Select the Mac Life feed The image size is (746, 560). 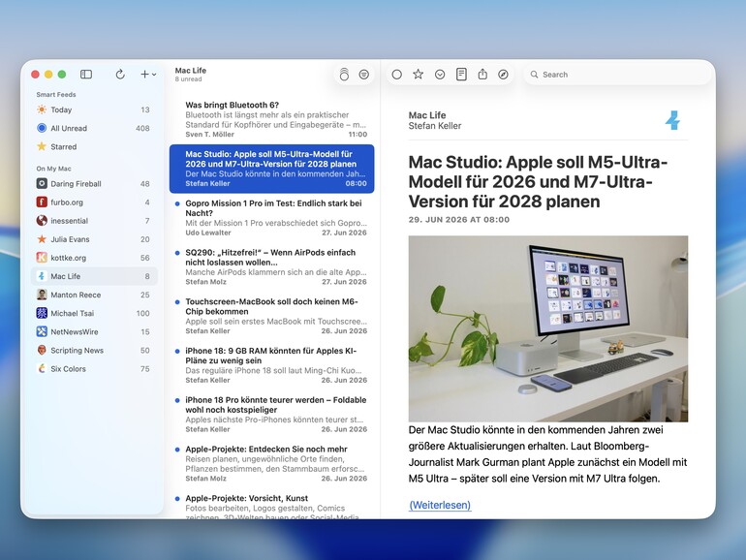(94, 276)
